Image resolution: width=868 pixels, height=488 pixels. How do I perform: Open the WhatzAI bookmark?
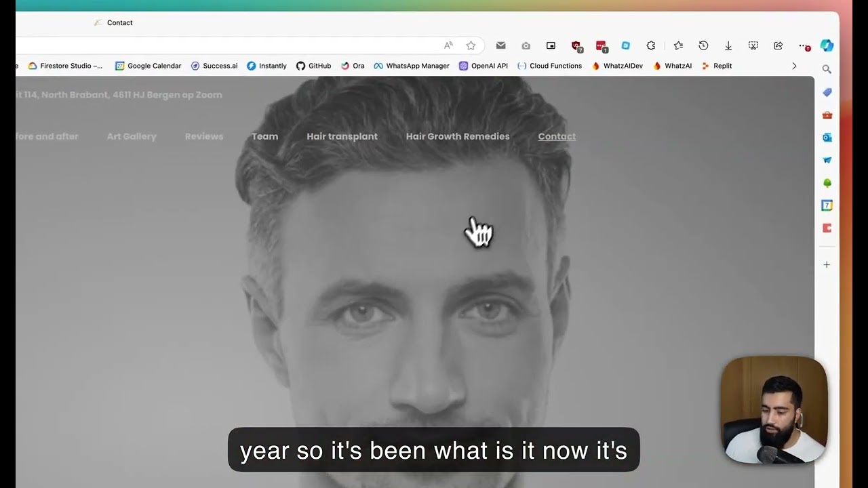click(x=673, y=66)
